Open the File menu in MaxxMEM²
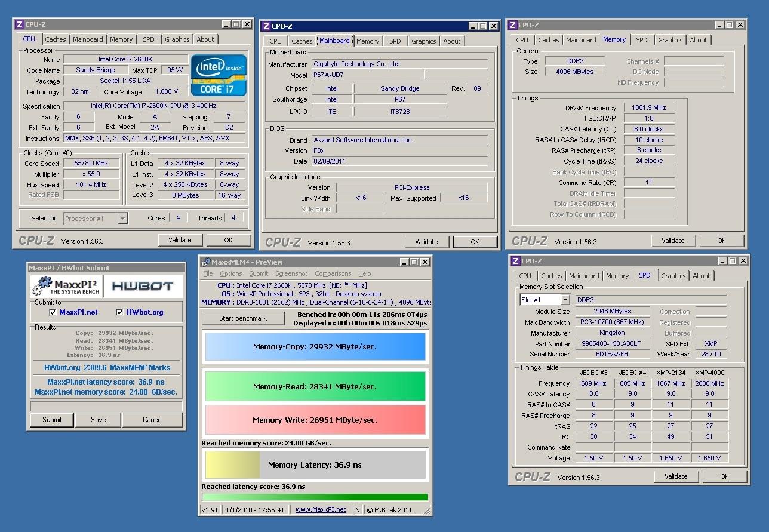The height and width of the screenshot is (532, 769). (x=208, y=273)
